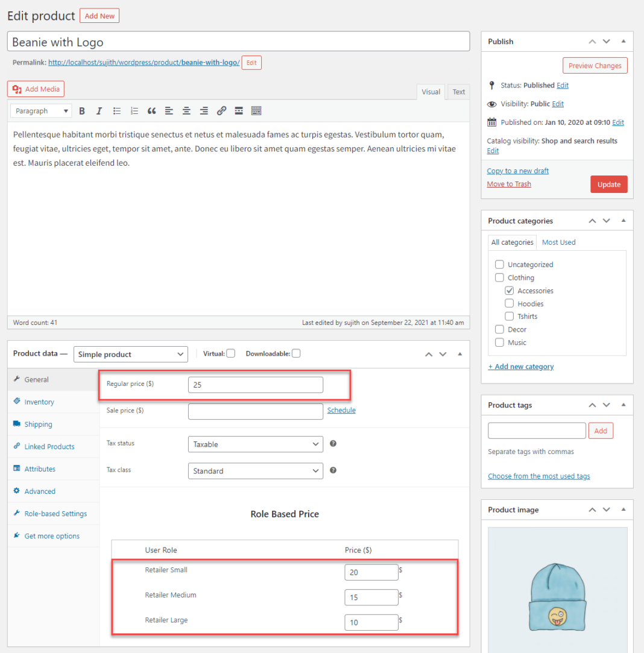Screen dimensions: 644x653
Task: Click the Preview Changes button
Action: pos(595,66)
